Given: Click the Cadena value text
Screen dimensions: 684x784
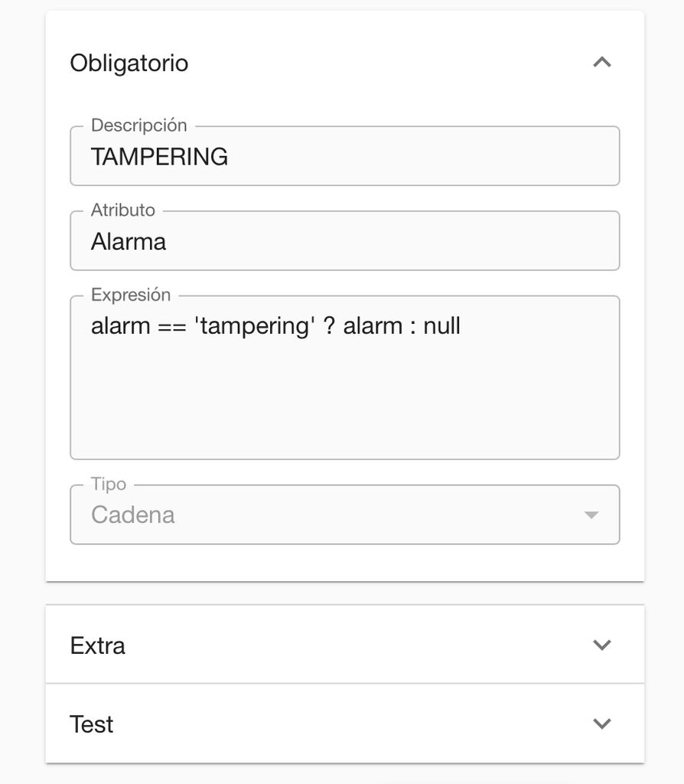Looking at the screenshot, I should tap(133, 515).
